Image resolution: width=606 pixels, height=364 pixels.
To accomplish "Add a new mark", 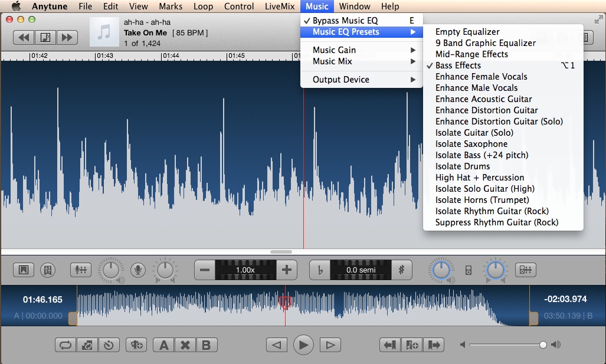I will click(x=412, y=345).
